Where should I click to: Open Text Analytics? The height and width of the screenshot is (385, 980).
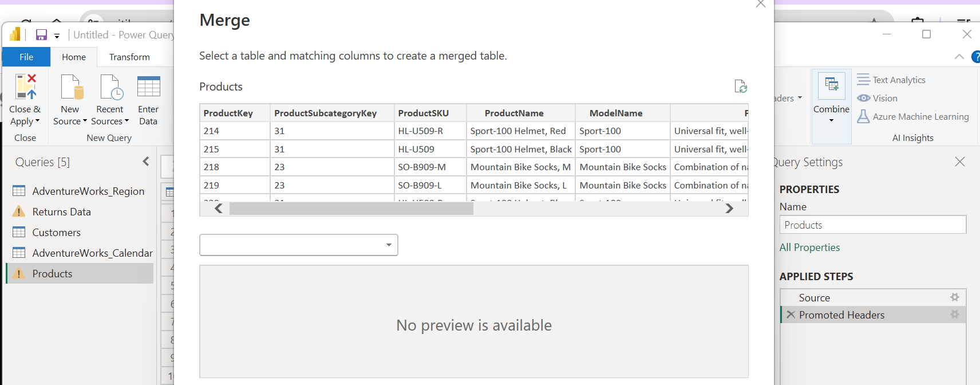tap(891, 80)
